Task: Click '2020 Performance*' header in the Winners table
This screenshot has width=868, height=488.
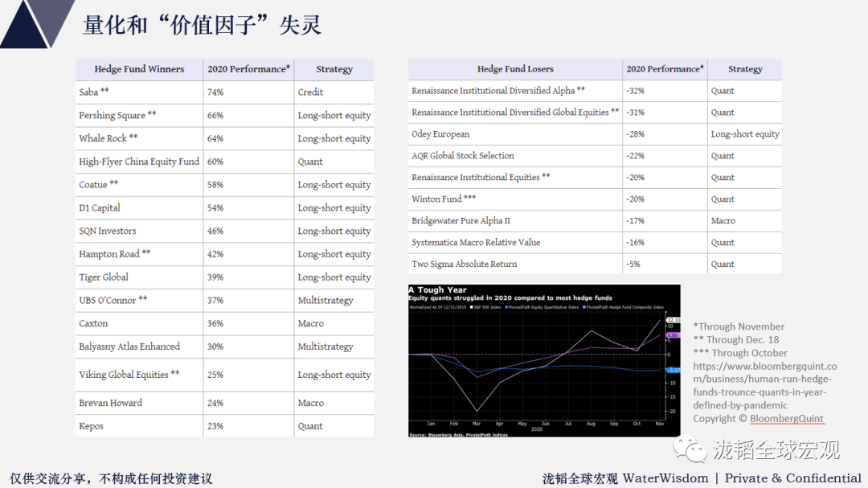Action: coord(248,69)
